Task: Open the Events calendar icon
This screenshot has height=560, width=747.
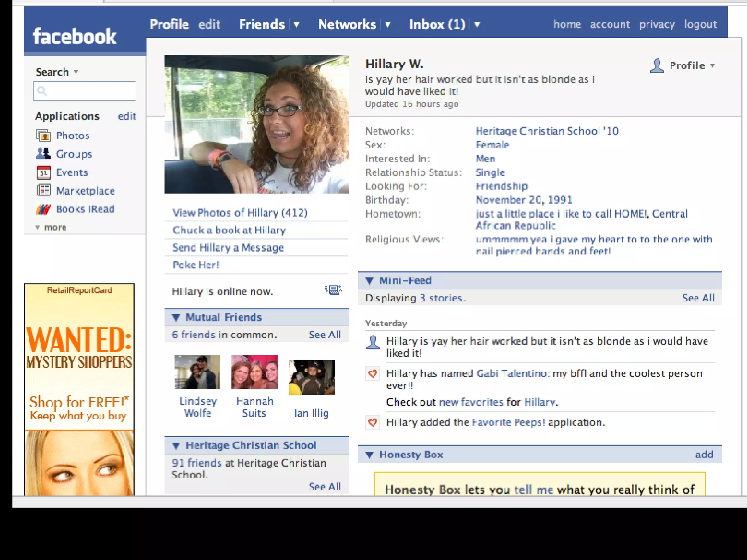Action: pos(43,172)
